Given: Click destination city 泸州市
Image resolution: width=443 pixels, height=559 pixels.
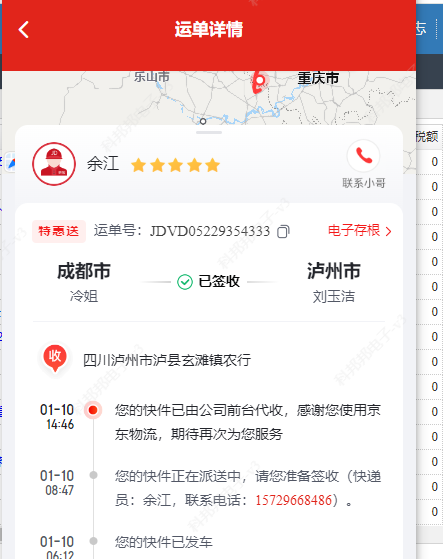Looking at the screenshot, I should pos(334,271).
